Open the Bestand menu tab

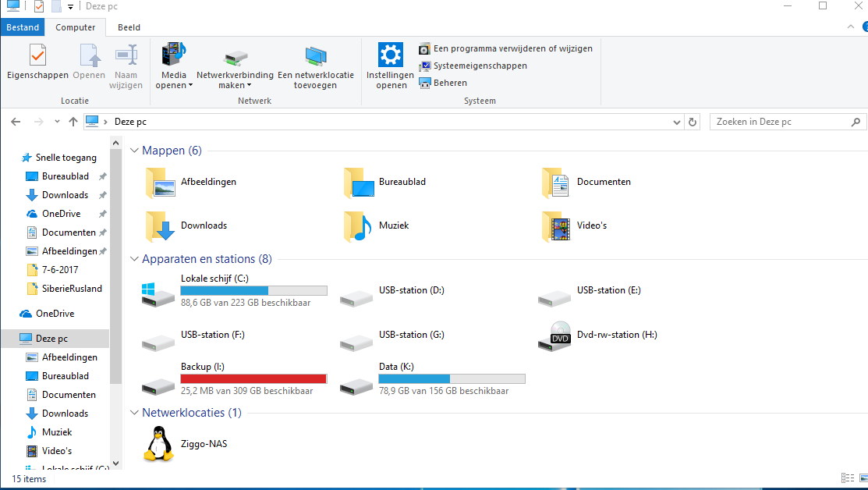(x=23, y=27)
